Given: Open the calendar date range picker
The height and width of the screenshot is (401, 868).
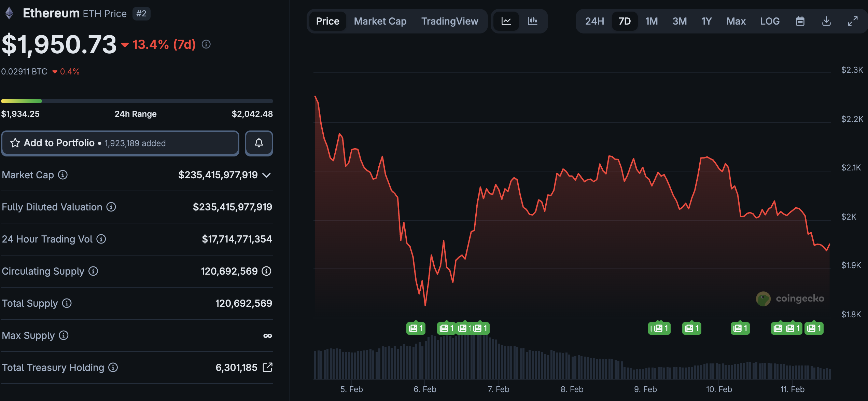Looking at the screenshot, I should 800,21.
